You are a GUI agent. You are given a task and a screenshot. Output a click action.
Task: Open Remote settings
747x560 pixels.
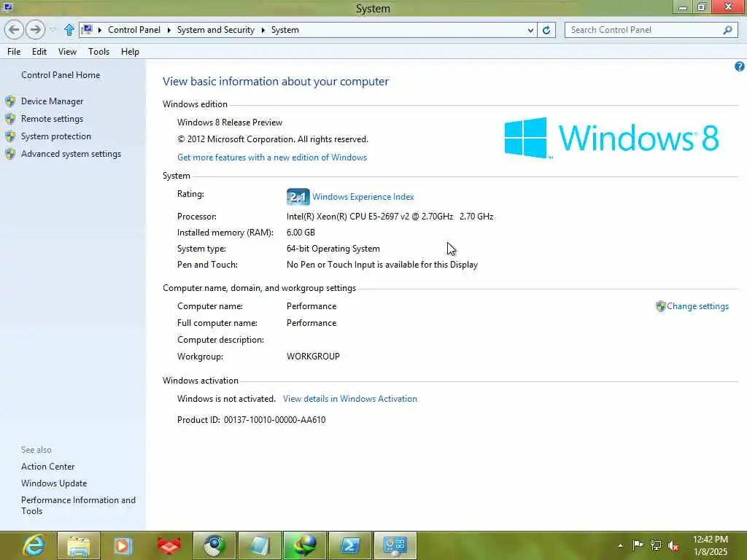[52, 119]
